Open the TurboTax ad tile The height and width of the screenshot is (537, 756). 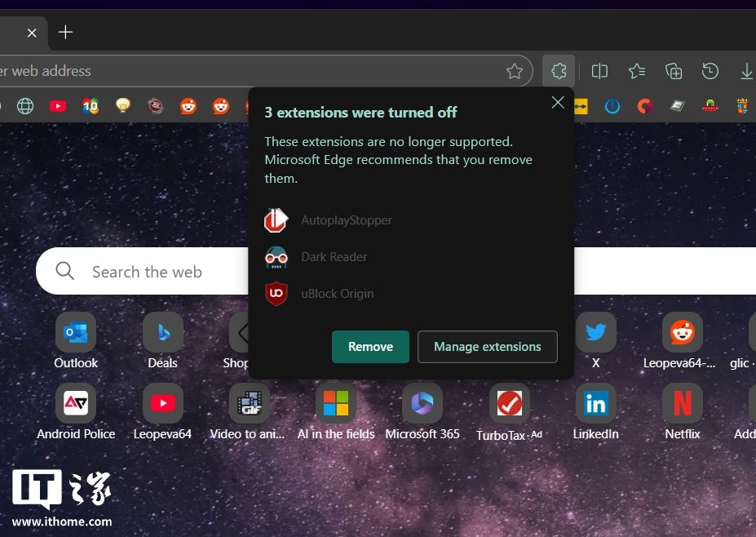pos(509,412)
